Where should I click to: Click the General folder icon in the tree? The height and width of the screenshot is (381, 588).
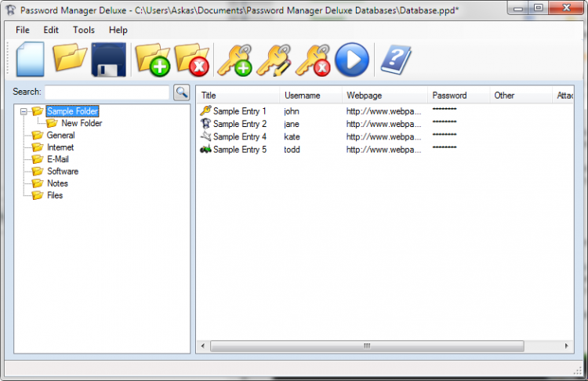[38, 135]
